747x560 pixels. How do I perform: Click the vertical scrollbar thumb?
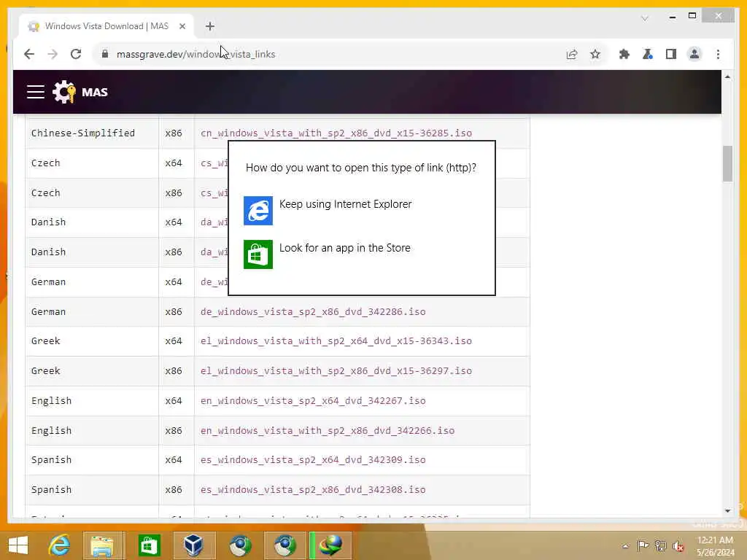tap(727, 163)
